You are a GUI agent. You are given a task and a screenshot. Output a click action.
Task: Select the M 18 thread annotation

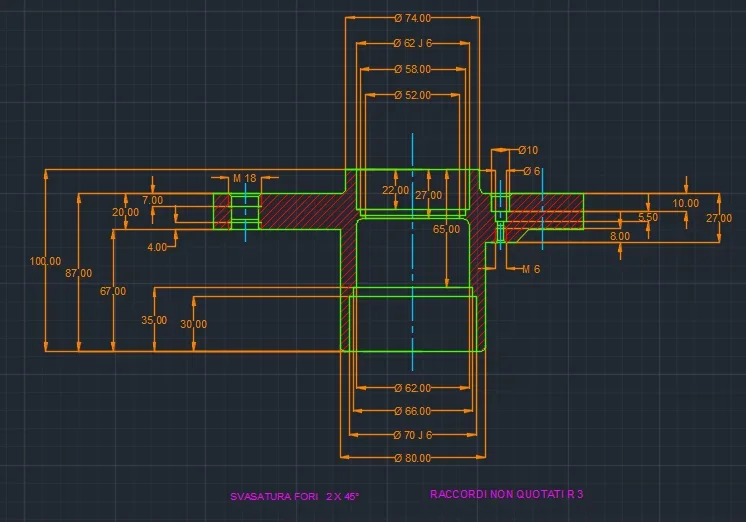[244, 178]
